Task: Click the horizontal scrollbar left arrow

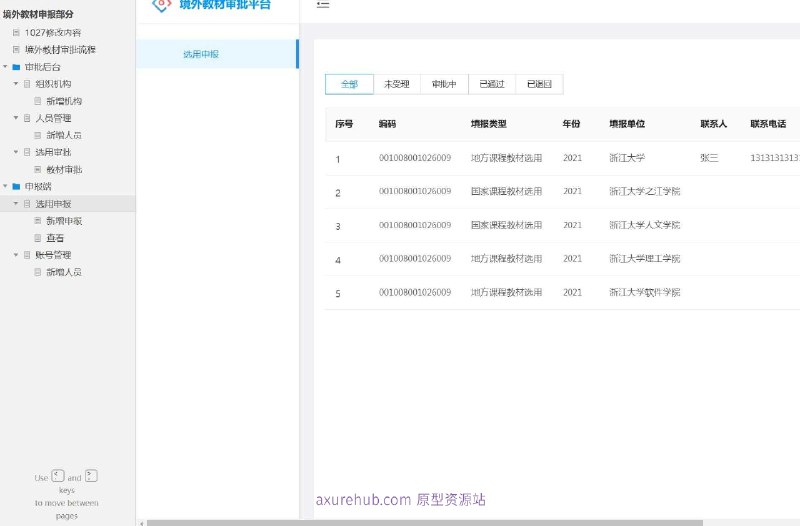Action: (x=141, y=523)
